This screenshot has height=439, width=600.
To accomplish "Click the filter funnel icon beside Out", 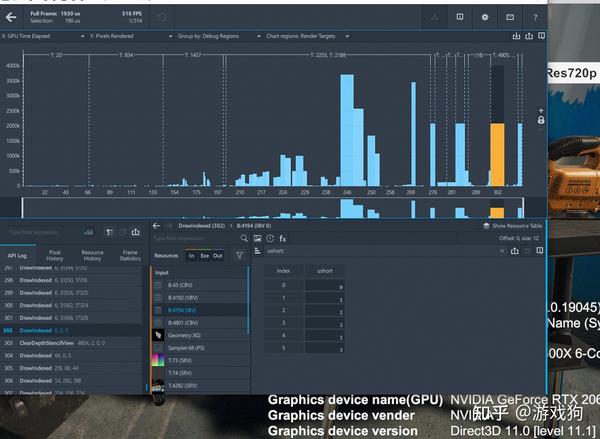I will [238, 256].
